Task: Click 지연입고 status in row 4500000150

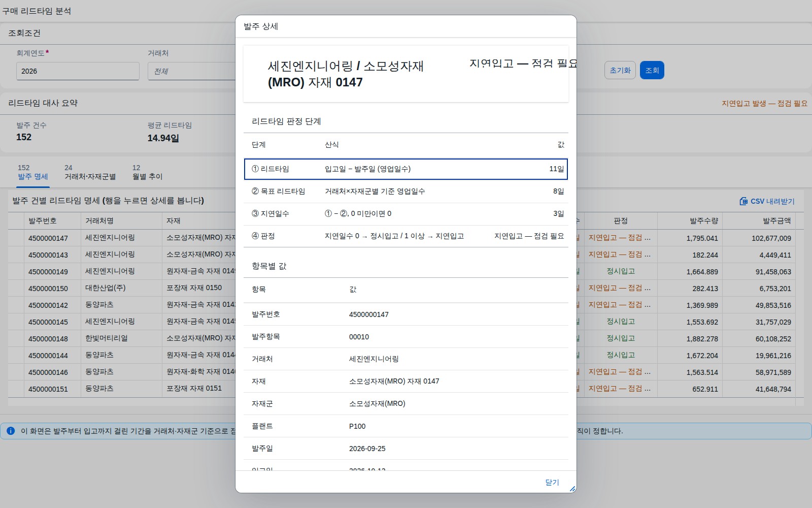Action: pyautogui.click(x=620, y=288)
